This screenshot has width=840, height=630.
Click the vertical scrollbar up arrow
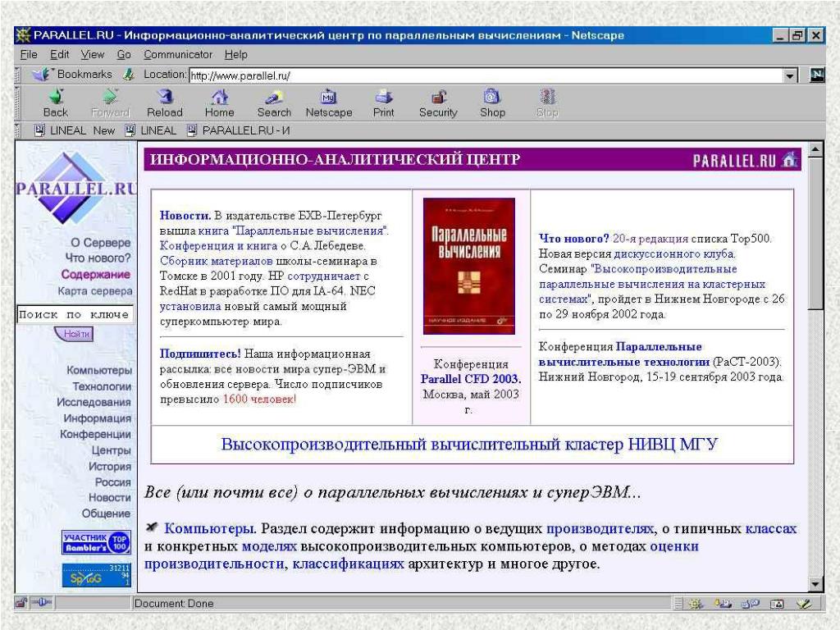[815, 149]
